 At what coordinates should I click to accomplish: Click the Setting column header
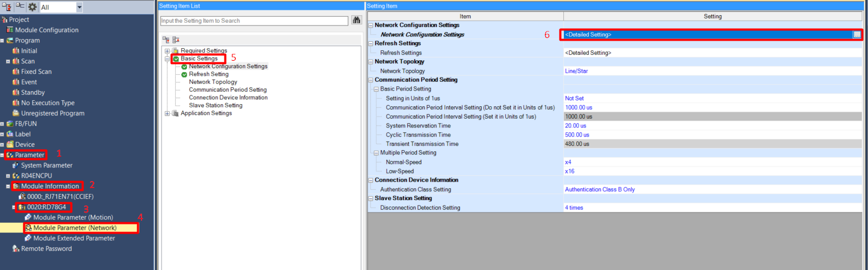[x=712, y=16]
